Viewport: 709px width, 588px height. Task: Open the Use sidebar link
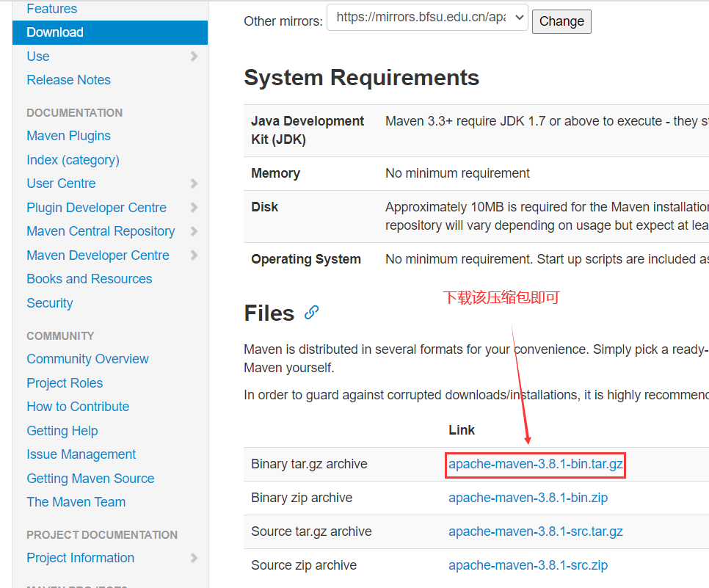click(38, 56)
